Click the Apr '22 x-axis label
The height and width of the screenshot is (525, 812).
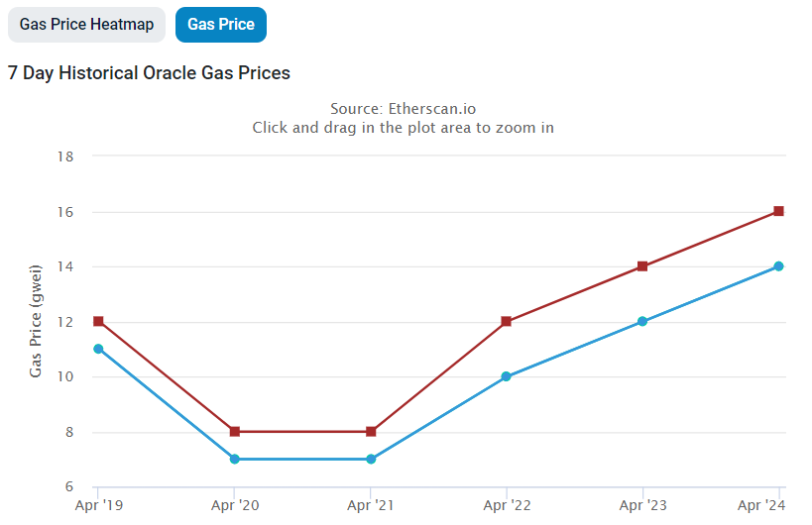pyautogui.click(x=507, y=505)
